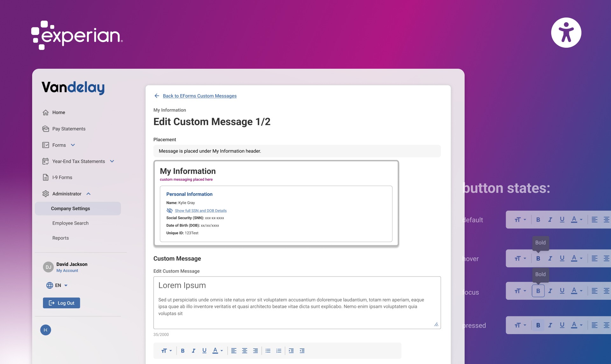The width and height of the screenshot is (611, 364).
Task: Align text right in the editor toolbar
Action: (x=256, y=351)
